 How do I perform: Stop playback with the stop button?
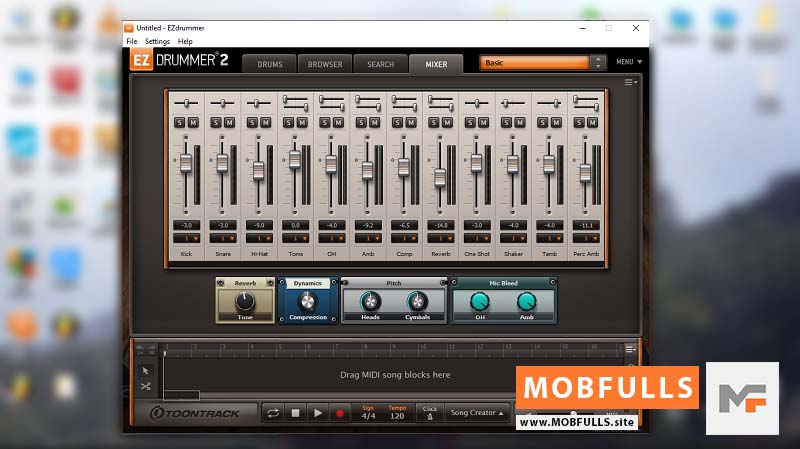click(x=295, y=413)
